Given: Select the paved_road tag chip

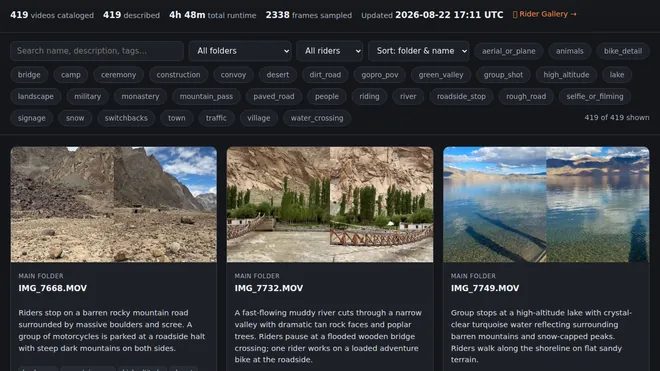Looking at the screenshot, I should click(274, 96).
